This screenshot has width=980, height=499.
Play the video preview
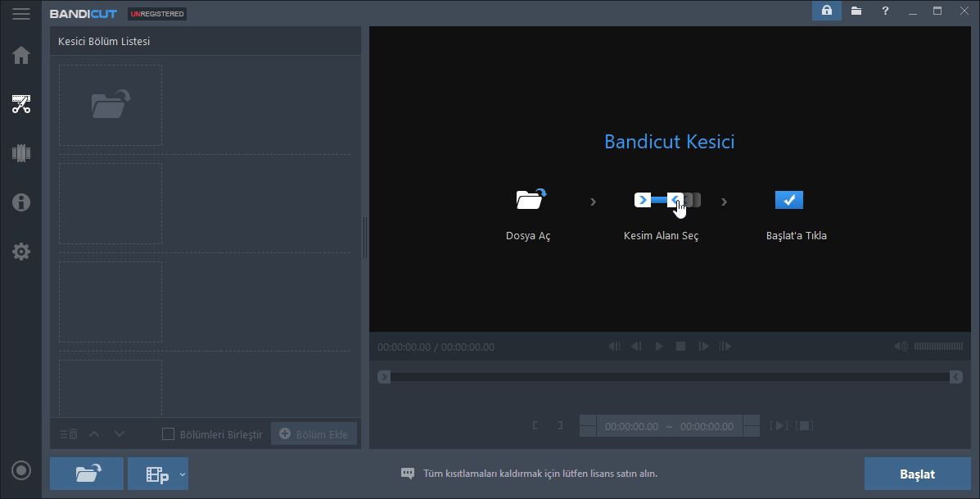click(x=659, y=347)
